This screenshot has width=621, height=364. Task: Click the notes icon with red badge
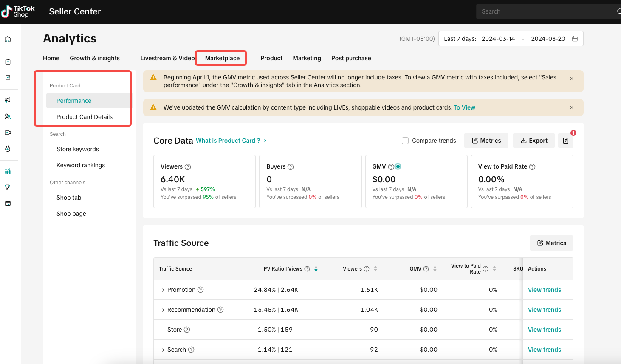[x=566, y=141]
